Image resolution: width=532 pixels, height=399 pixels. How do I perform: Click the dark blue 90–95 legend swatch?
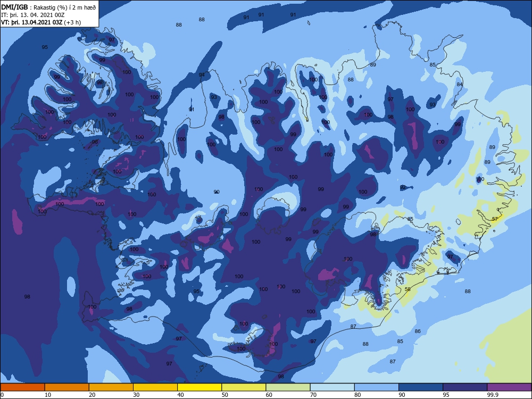[421, 387]
